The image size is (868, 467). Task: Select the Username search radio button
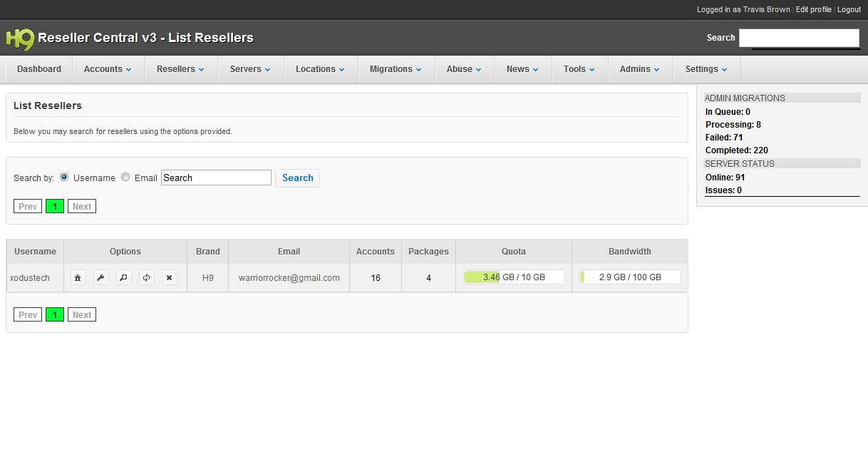pyautogui.click(x=64, y=178)
